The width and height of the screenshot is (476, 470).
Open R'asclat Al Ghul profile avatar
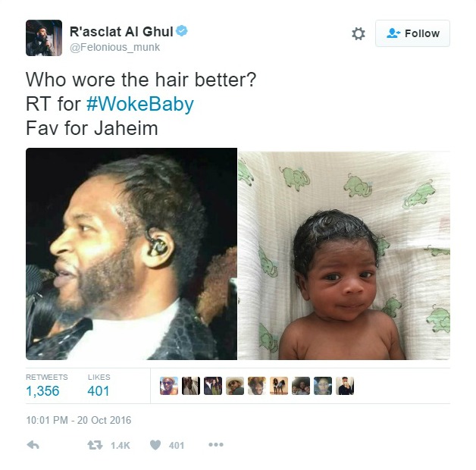[44, 38]
